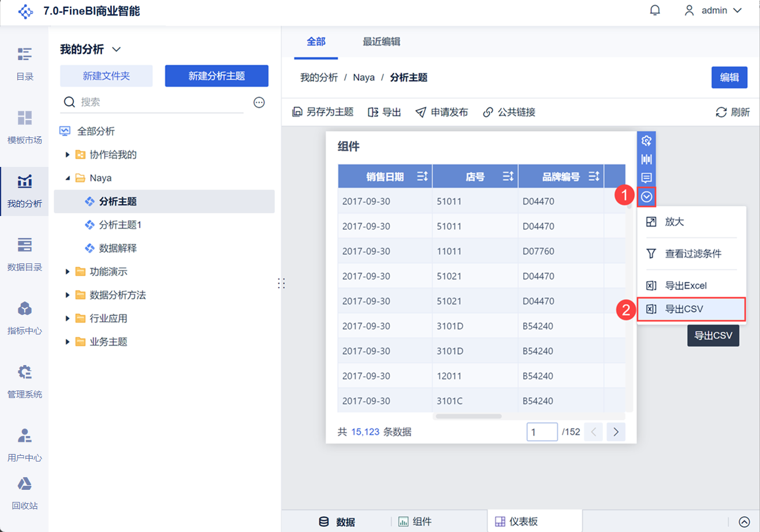Open the admin user menu

tap(713, 10)
